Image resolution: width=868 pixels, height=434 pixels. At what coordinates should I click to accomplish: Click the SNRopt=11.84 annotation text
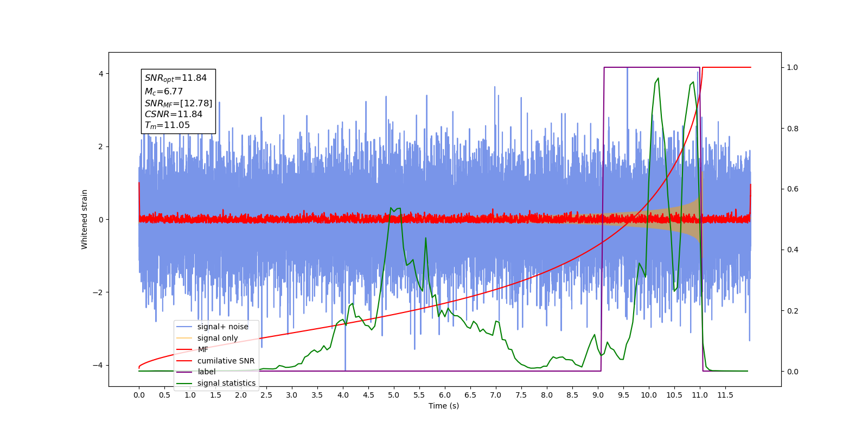[176, 78]
